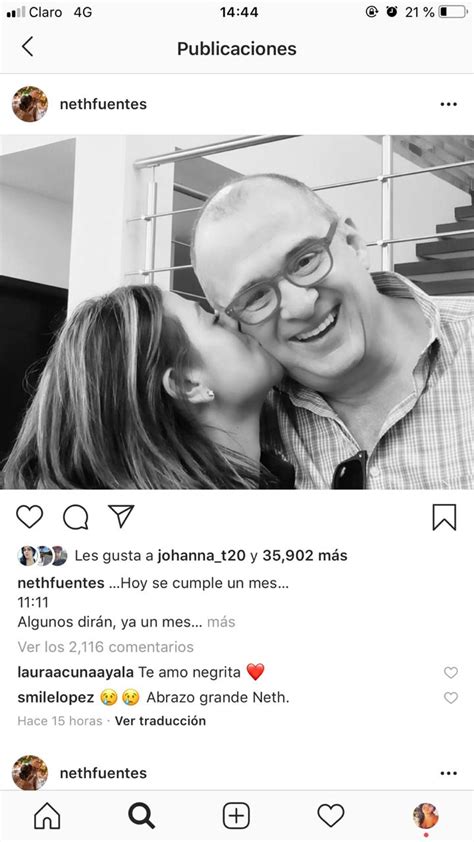Like the post with the heart icon

coord(30,517)
